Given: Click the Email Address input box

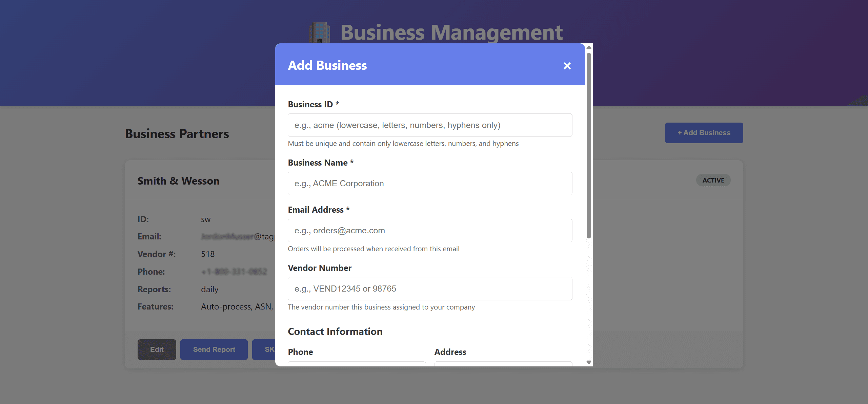Looking at the screenshot, I should coord(430,231).
